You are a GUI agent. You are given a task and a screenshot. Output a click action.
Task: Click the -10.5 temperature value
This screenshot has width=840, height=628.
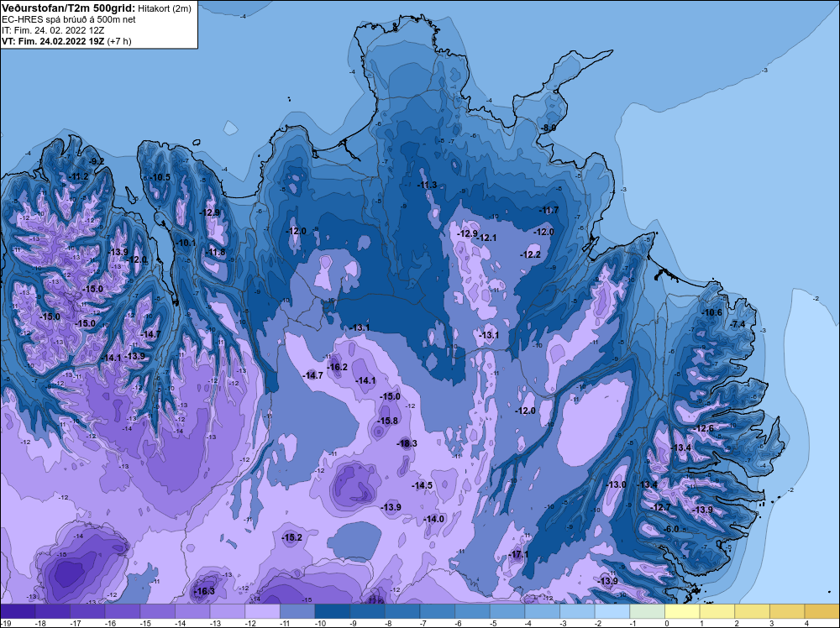tap(160, 177)
